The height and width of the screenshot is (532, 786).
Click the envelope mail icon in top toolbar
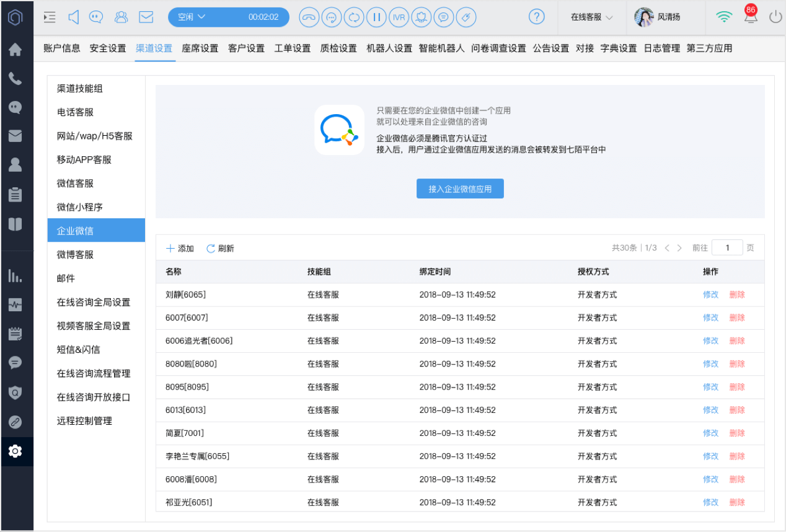146,17
